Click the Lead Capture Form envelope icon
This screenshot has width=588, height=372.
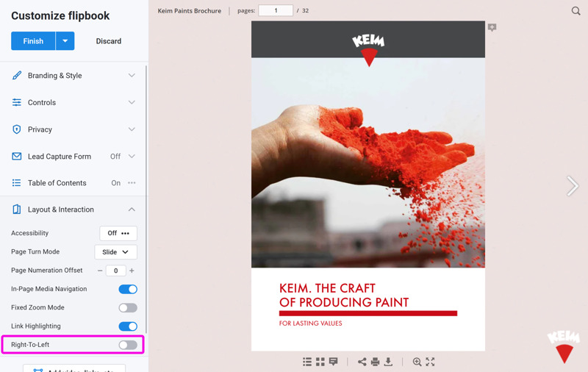[x=16, y=157]
